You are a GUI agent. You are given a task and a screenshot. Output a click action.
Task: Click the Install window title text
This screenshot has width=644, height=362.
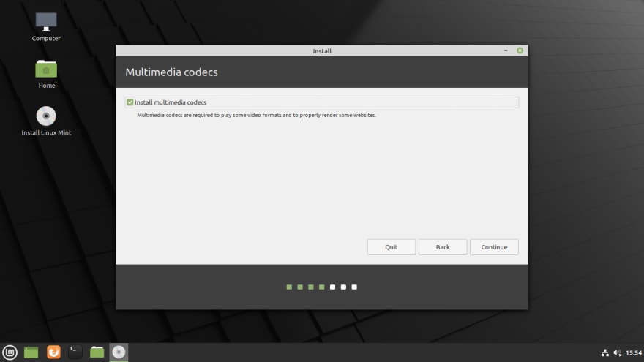tap(322, 51)
